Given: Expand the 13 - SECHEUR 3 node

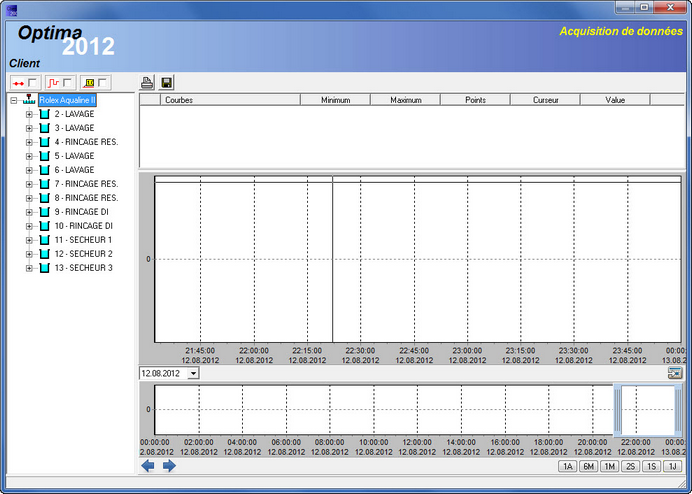Looking at the screenshot, I should (29, 268).
